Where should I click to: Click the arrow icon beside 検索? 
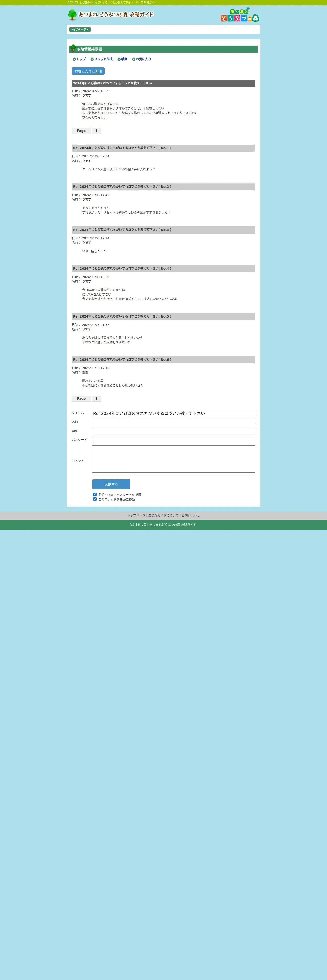tap(119, 59)
